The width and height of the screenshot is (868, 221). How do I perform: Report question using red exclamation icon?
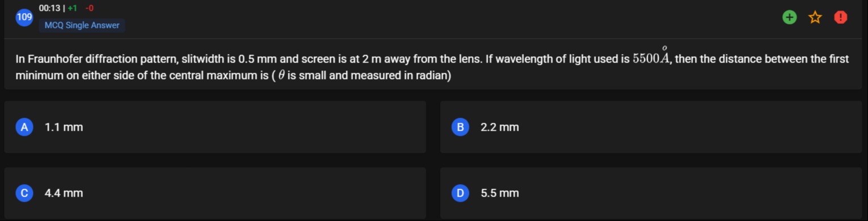(x=841, y=18)
